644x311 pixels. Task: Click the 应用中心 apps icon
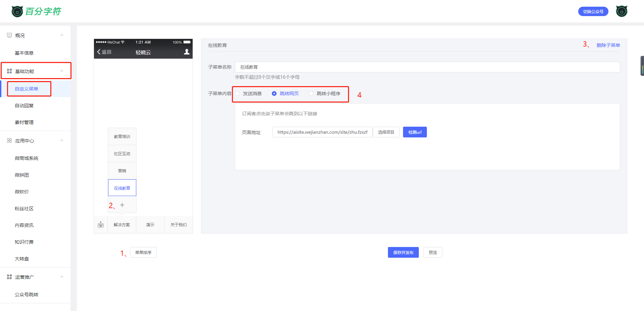click(x=9, y=140)
